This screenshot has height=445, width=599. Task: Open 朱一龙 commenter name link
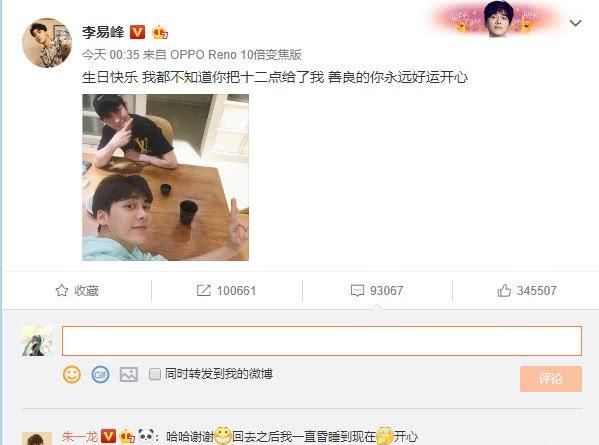pos(80,436)
